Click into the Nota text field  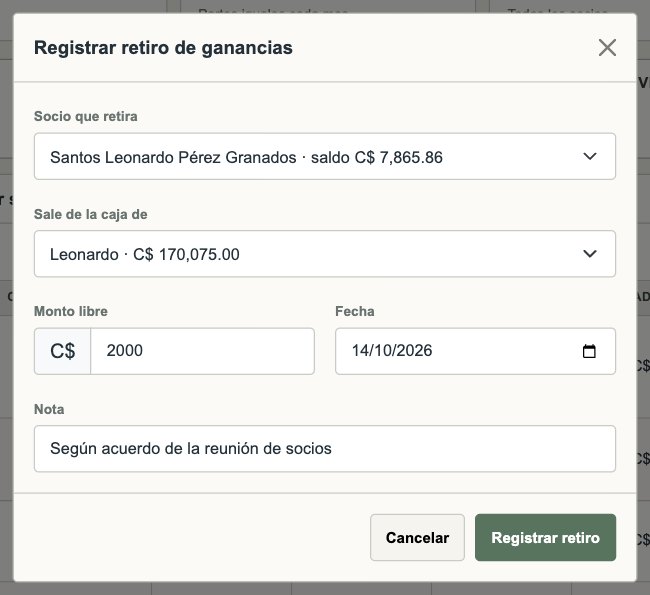325,449
